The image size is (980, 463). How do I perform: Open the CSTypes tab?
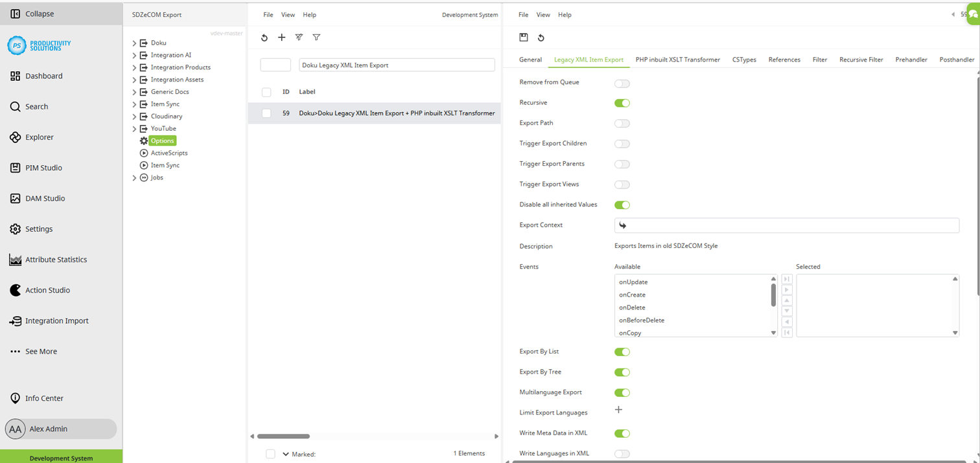click(744, 60)
